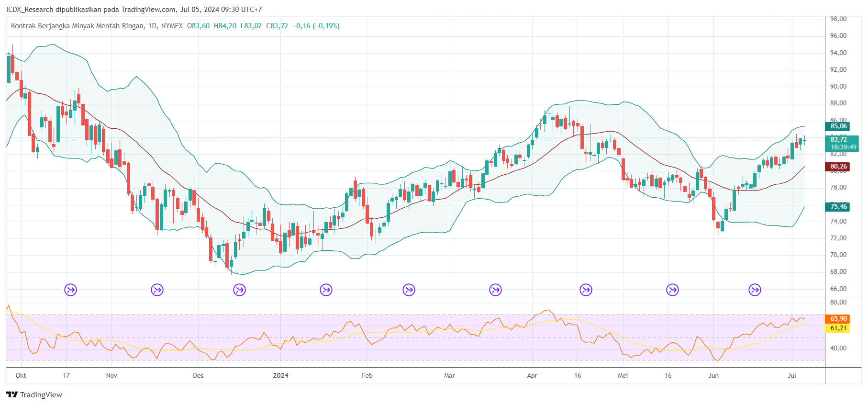Click the rollover marker between Feb and Mar
This screenshot has height=405, width=868.
(409, 290)
